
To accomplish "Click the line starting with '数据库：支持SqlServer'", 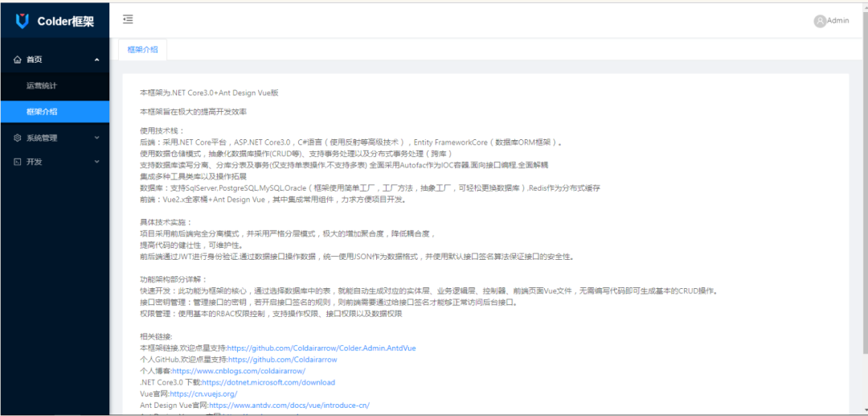I will tap(371, 188).
